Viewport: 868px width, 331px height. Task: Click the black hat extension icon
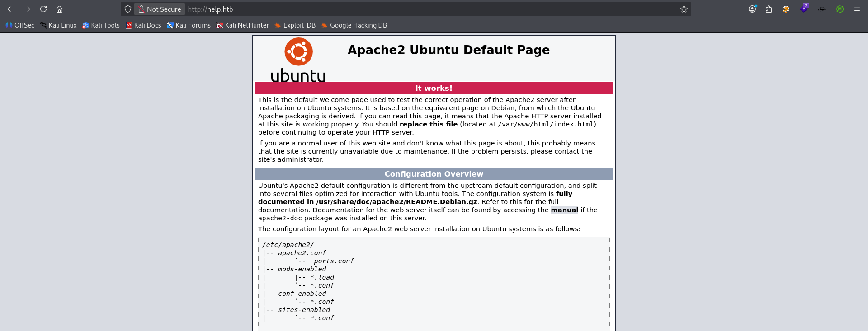click(822, 9)
